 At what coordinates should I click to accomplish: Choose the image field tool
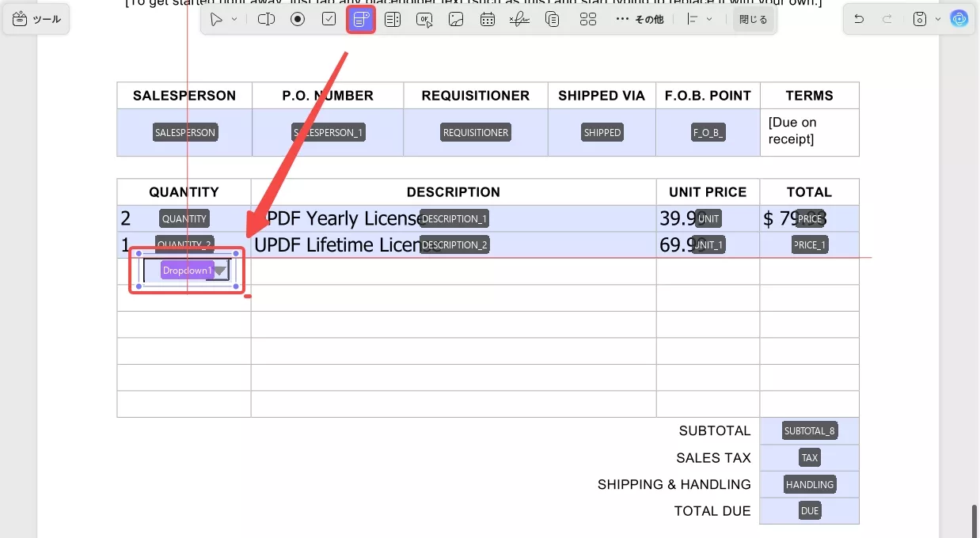(456, 19)
